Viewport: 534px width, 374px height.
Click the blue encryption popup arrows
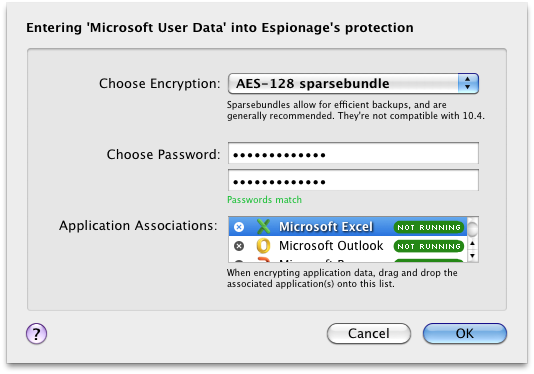(468, 83)
